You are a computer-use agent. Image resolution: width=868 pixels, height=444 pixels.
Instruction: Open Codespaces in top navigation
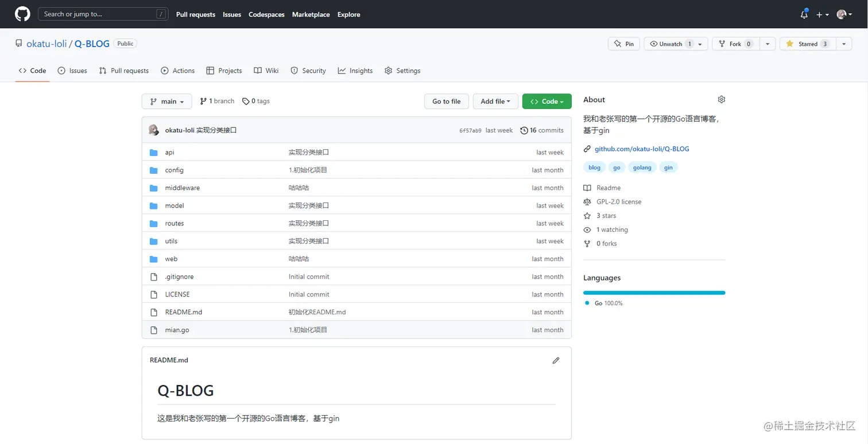[x=266, y=14]
